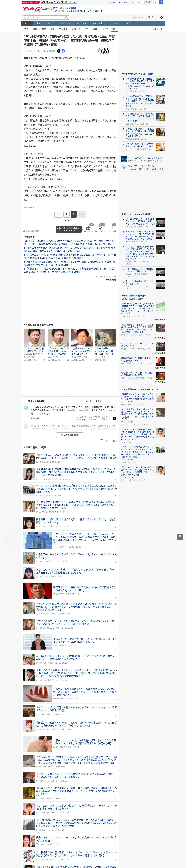The image size is (186, 868).
Task: Select the エキスパート tab
Action: pyautogui.click(x=64, y=23)
